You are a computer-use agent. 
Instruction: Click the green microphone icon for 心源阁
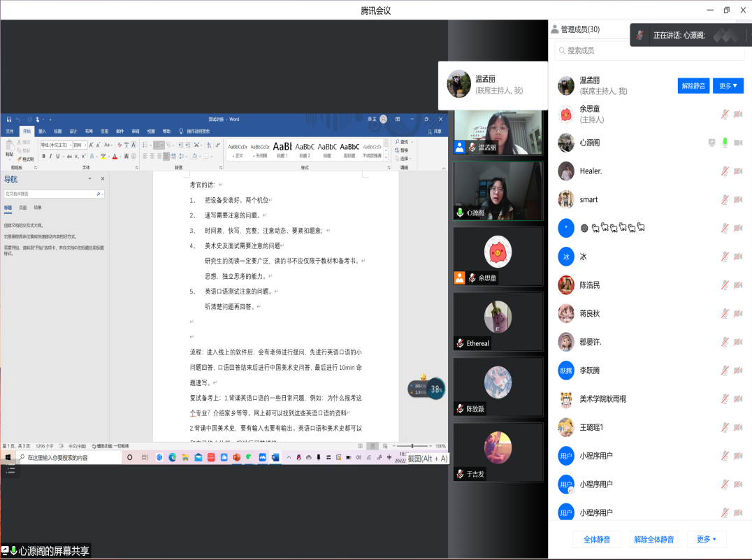[725, 143]
